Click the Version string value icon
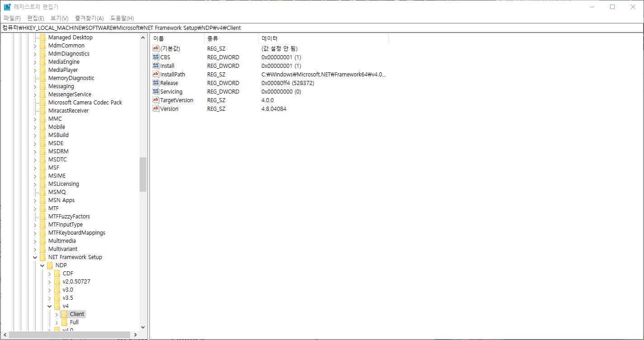This screenshot has height=340, width=644. (156, 109)
